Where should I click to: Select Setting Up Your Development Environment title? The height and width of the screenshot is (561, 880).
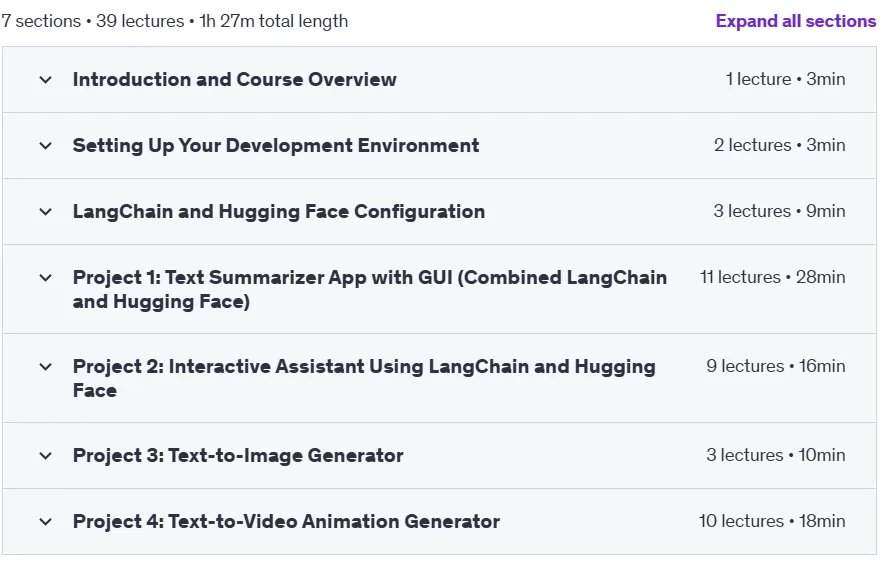[276, 146]
